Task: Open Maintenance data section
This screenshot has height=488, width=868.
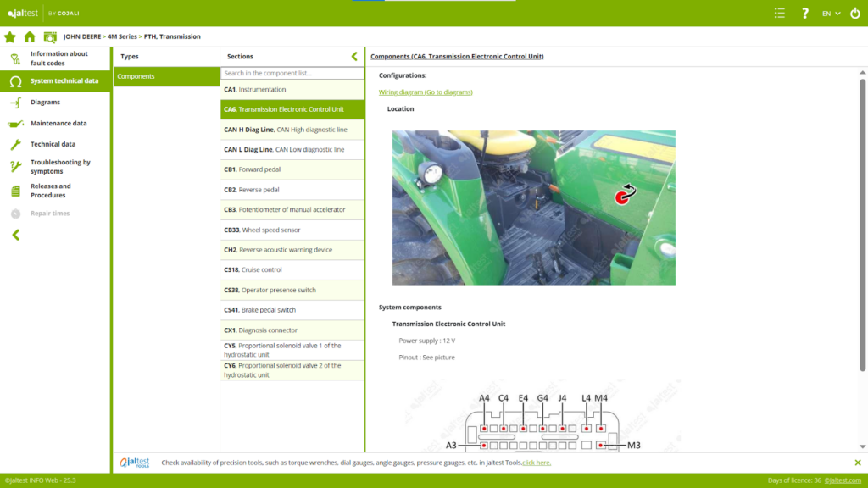Action: coord(58,124)
